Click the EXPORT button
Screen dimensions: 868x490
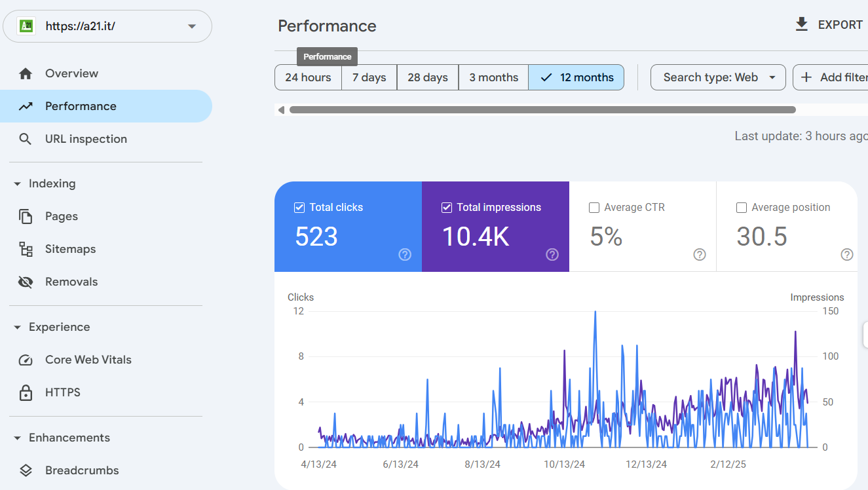pyautogui.click(x=829, y=25)
